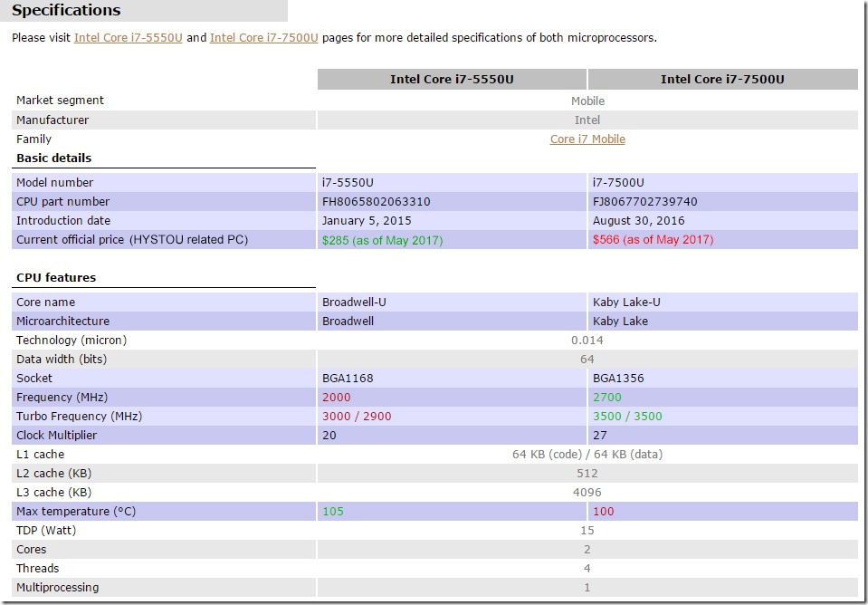The image size is (868, 605).
Task: Select clock multiplier value 20
Action: pyautogui.click(x=329, y=435)
